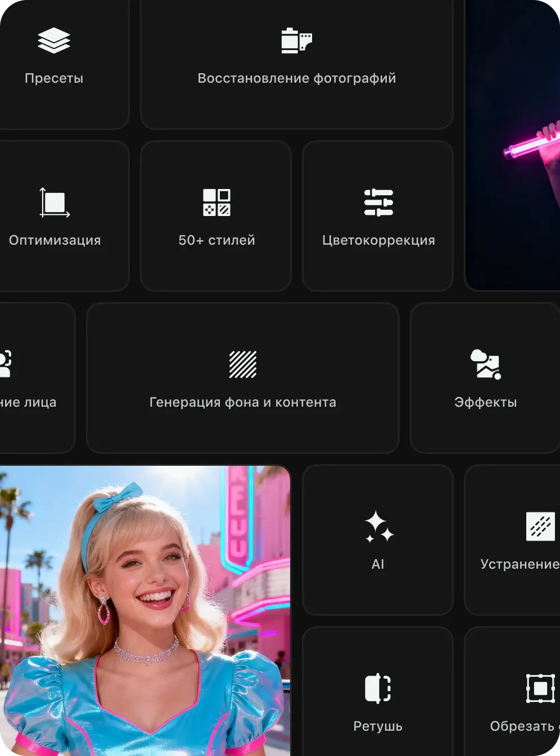560x756 pixels.
Task: Click the Устранение dashed-square icon
Action: click(x=540, y=527)
